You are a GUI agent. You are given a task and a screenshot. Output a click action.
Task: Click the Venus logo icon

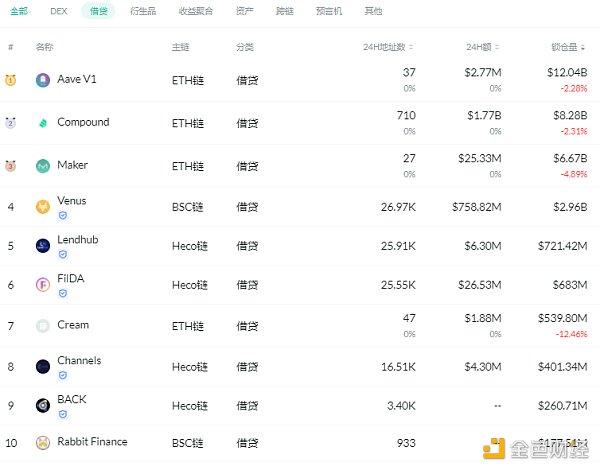(43, 207)
